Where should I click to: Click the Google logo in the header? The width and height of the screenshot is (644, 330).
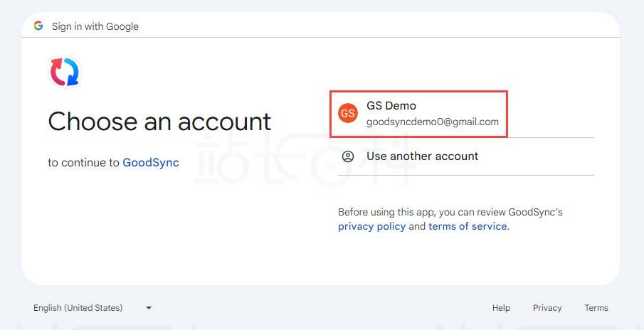38,26
